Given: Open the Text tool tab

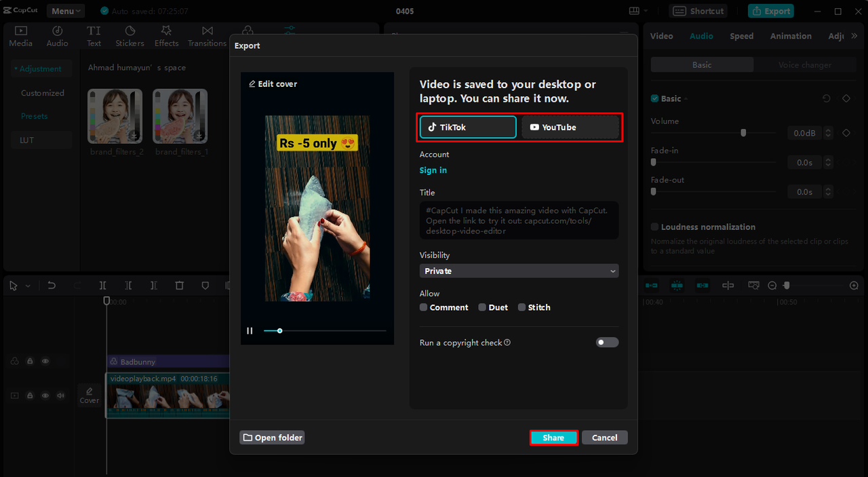Looking at the screenshot, I should pyautogui.click(x=94, y=36).
